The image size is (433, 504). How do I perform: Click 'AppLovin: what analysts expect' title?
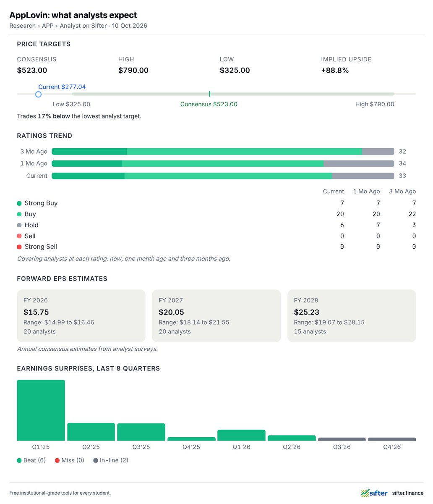73,15
